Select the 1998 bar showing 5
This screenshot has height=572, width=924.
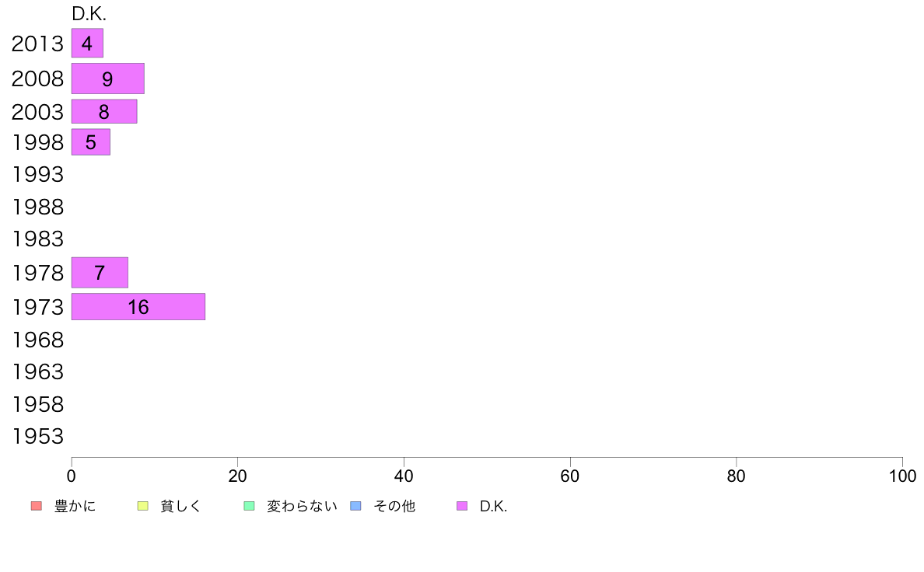coord(91,142)
